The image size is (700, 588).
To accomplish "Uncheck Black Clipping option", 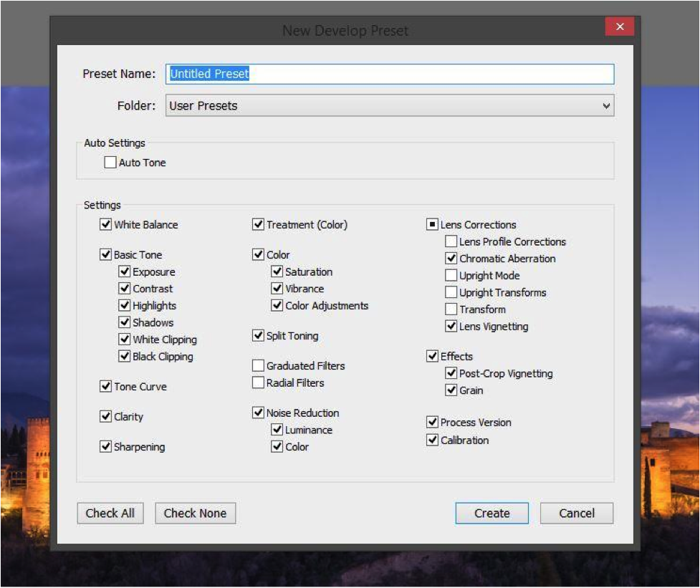I will click(125, 356).
